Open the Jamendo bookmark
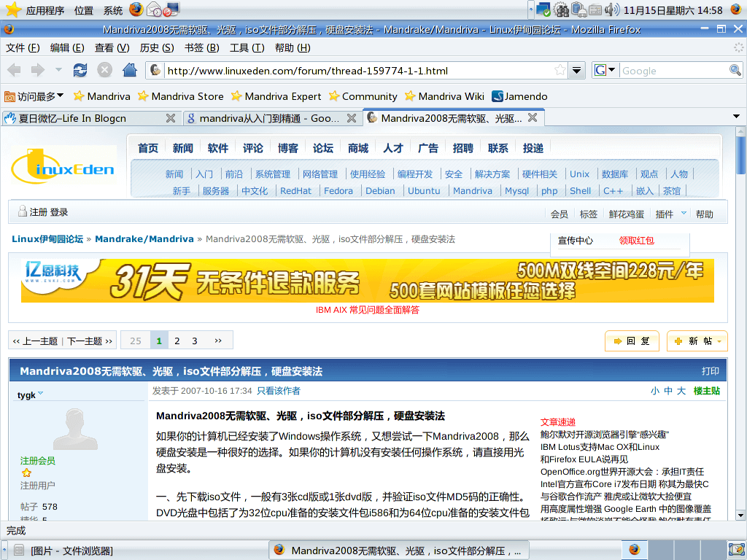Viewport: 747px width, 560px height. pos(519,96)
